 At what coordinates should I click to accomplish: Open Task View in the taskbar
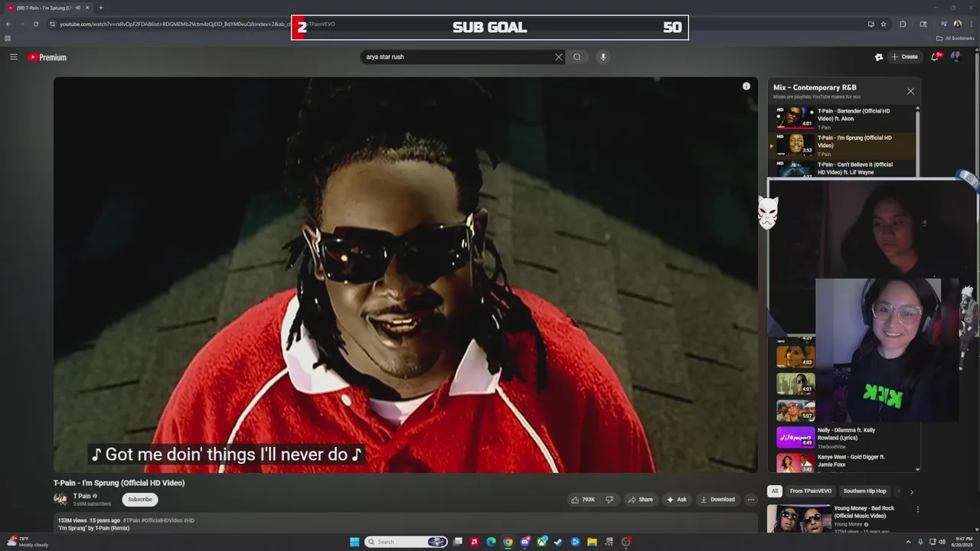[458, 542]
